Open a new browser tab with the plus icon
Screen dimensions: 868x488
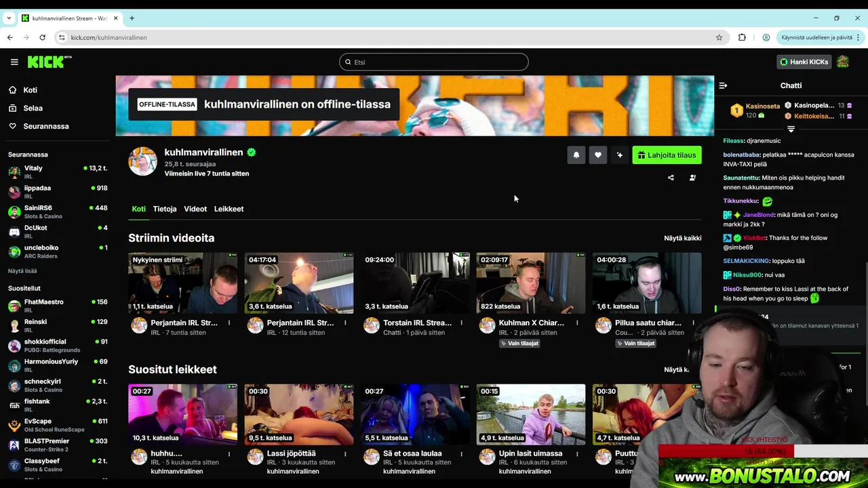(132, 18)
